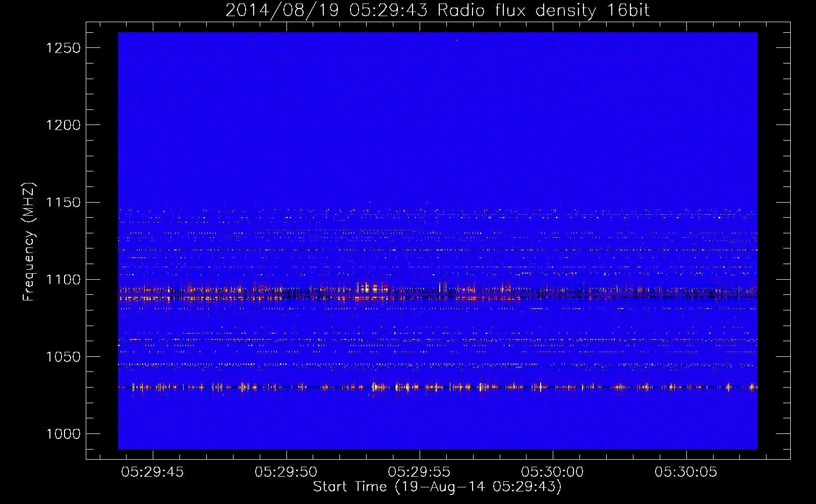Click the 05:29:45 time tick label
Viewport: 816px width, 504px height.
(x=153, y=472)
